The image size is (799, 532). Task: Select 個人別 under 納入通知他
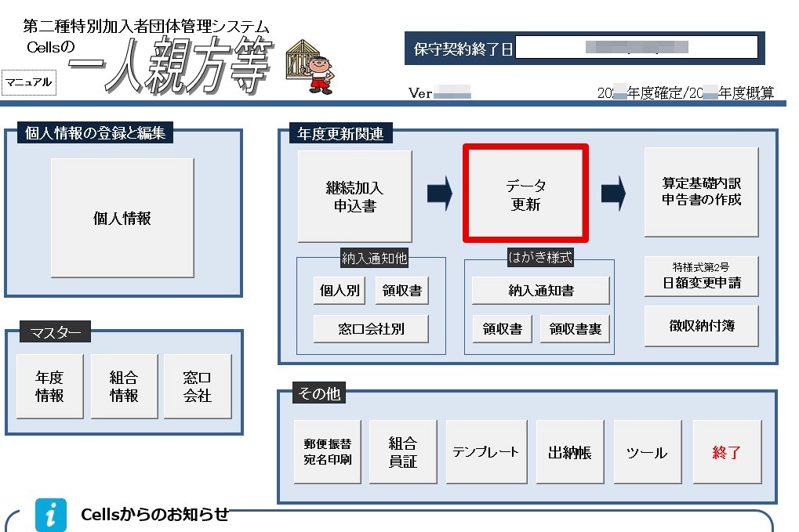[x=339, y=290]
